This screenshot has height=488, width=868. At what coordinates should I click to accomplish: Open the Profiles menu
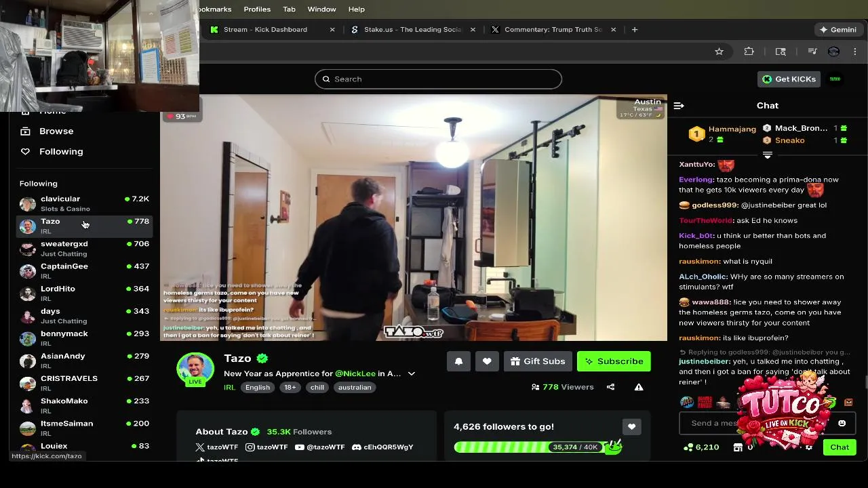257,9
